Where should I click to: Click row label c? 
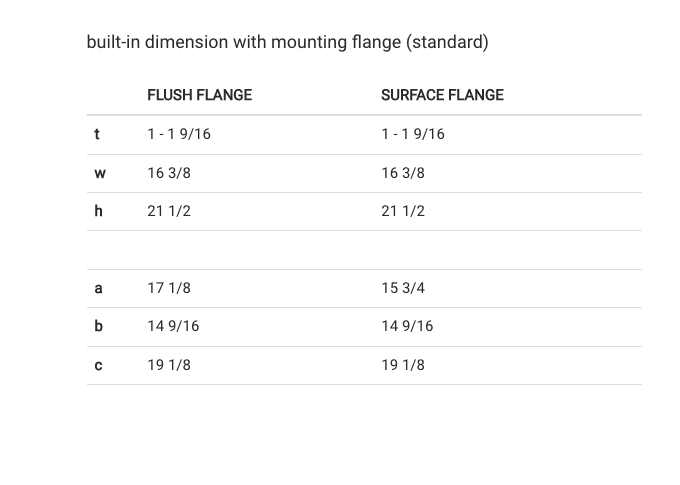pyautogui.click(x=98, y=365)
